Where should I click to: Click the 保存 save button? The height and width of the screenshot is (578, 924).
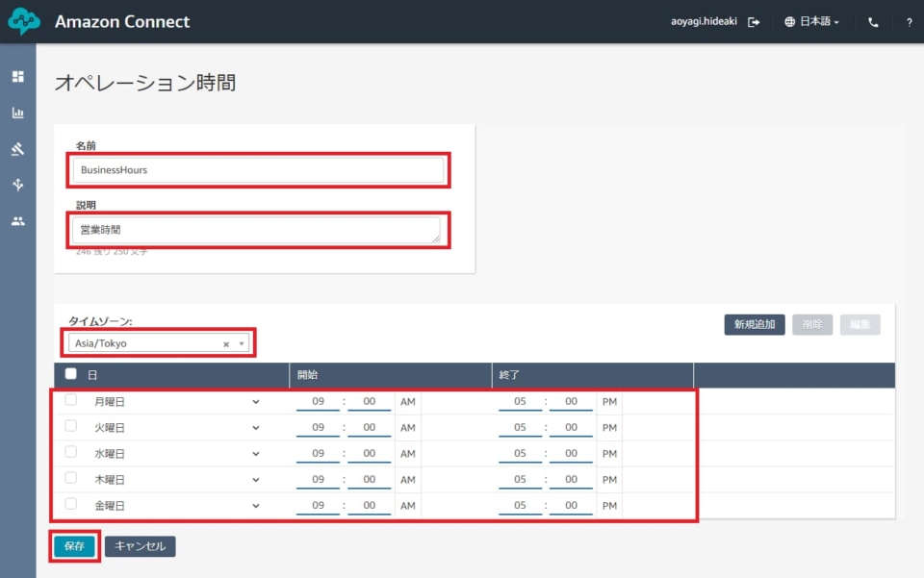click(x=73, y=545)
